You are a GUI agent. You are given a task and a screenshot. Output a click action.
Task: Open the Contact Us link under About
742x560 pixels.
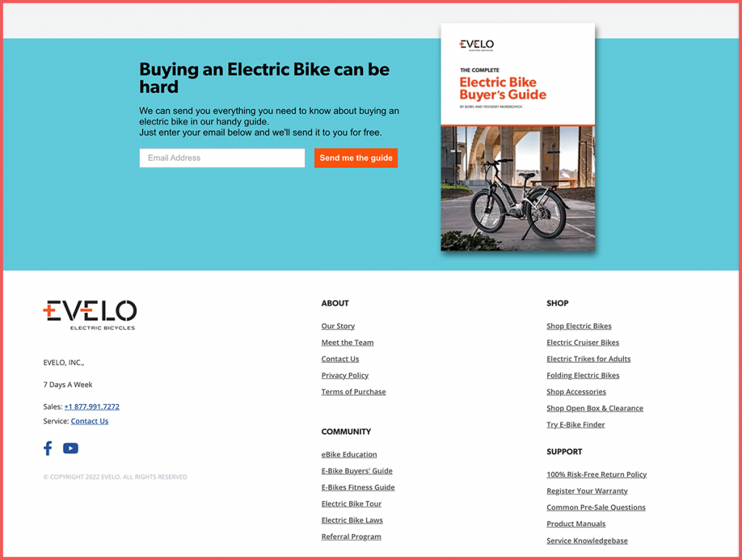(x=340, y=359)
